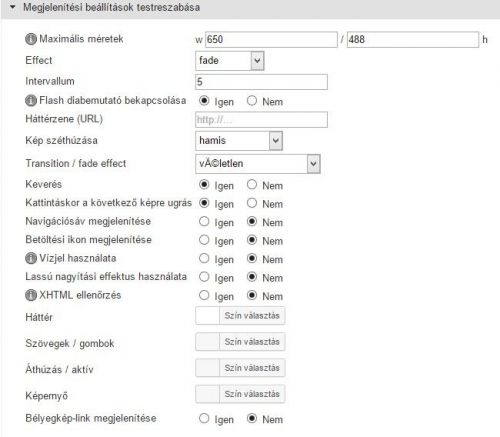The width and height of the screenshot is (500, 437).
Task: Click the Áthúzás / aktív color swatch
Action: (207, 368)
